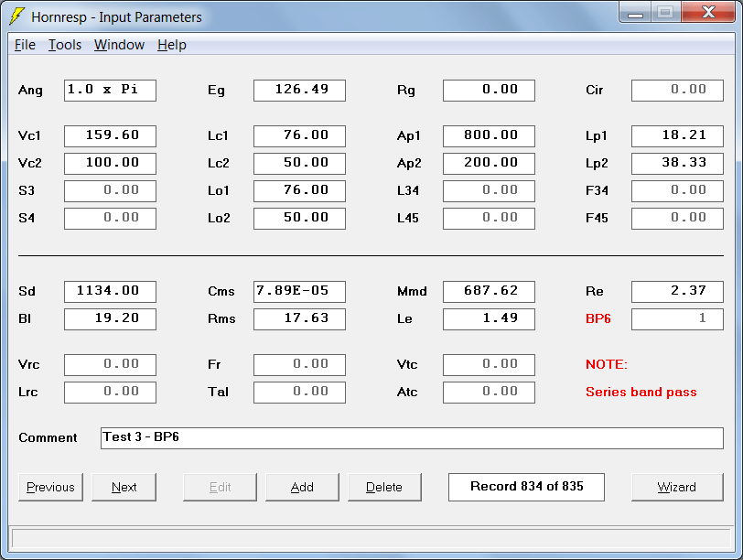The image size is (743, 560).
Task: Click the red BP6 label
Action: (598, 318)
